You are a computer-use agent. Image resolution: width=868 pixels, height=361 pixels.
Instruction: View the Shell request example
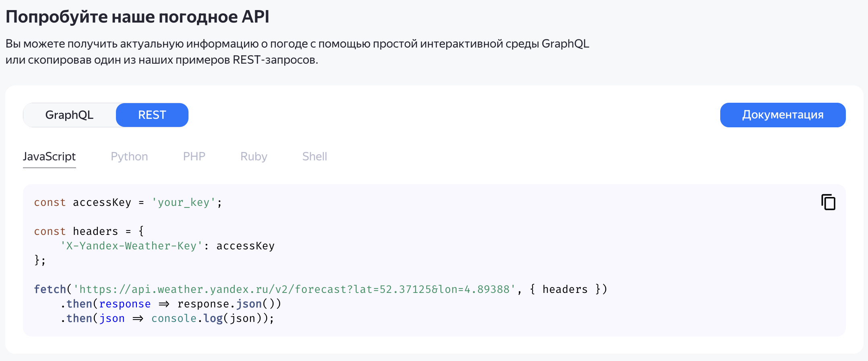[x=314, y=156]
